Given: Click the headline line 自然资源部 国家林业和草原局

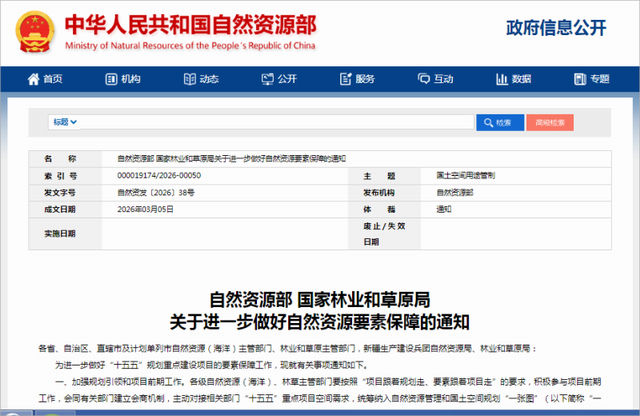Looking at the screenshot, I should (320, 300).
